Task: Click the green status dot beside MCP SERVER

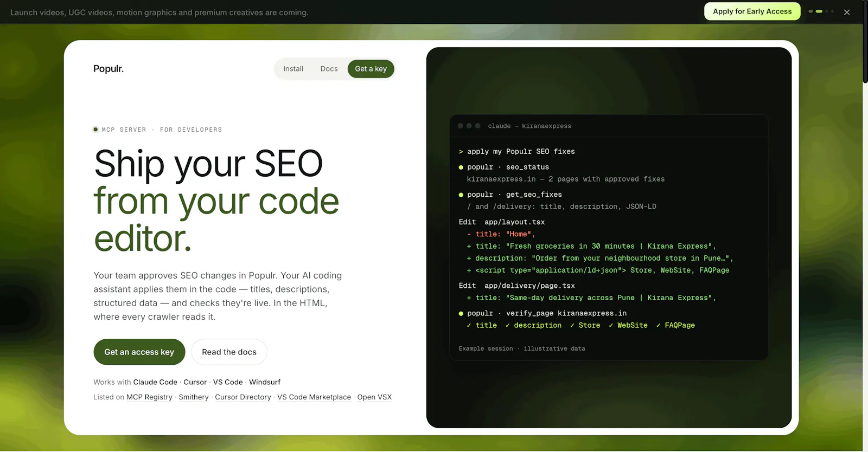Action: pos(95,130)
